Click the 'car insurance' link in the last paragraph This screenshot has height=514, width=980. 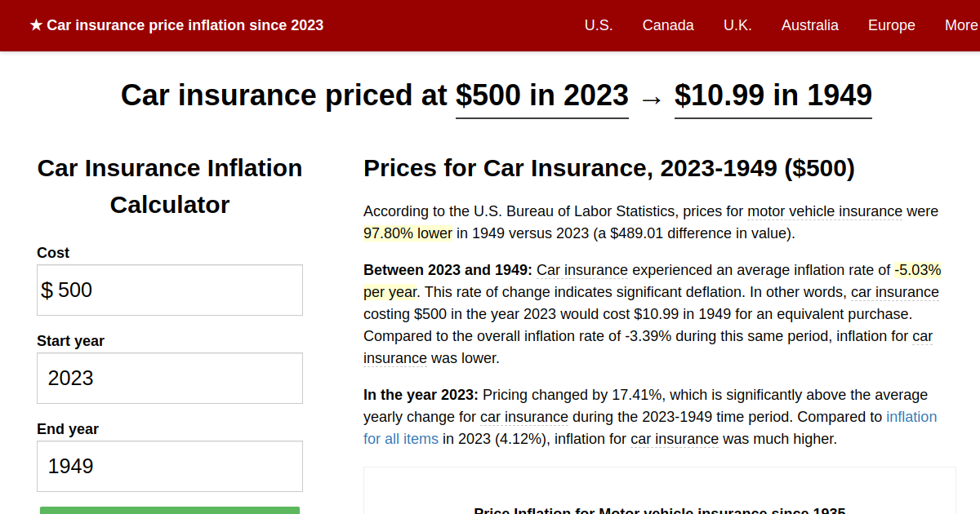pyautogui.click(x=675, y=439)
